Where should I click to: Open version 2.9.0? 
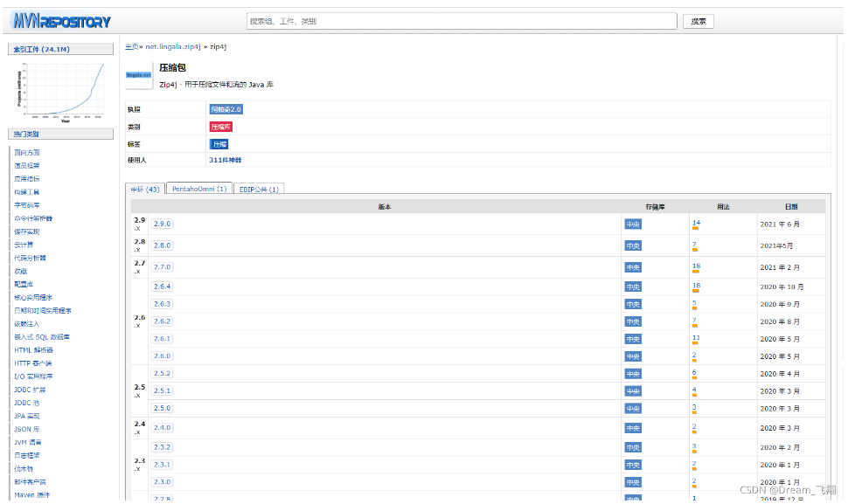(x=162, y=224)
